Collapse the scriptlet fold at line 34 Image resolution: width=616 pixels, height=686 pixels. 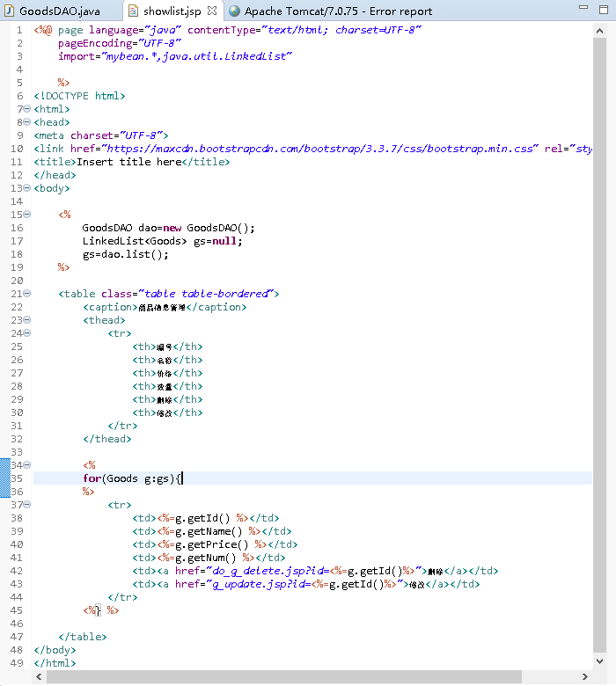(27, 464)
